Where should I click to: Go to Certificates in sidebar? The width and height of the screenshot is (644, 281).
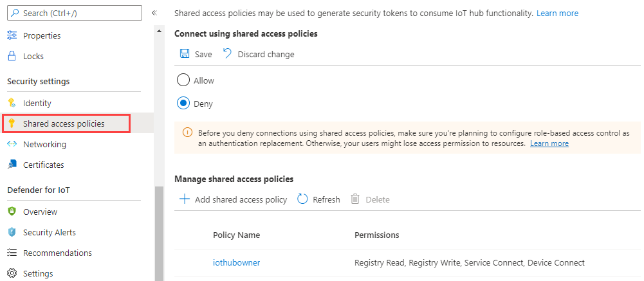tap(43, 165)
